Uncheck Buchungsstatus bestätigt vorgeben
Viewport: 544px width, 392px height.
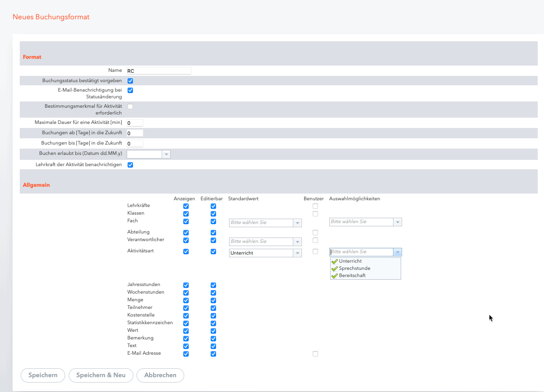pos(130,81)
